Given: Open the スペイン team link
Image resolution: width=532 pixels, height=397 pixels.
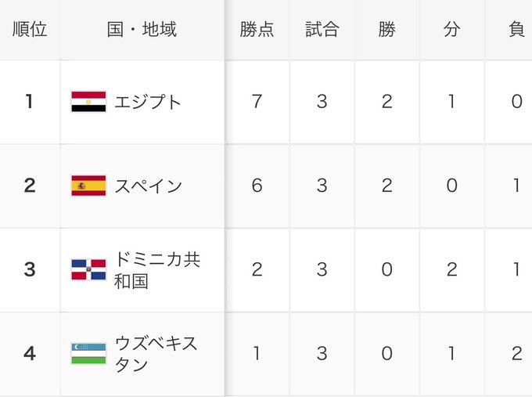Looking at the screenshot, I should pos(148,186).
